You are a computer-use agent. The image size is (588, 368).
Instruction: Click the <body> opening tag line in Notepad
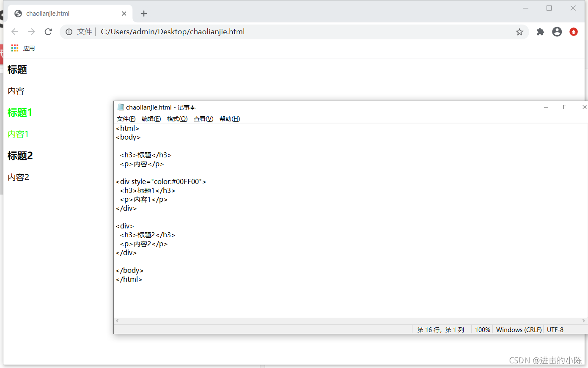coord(128,137)
